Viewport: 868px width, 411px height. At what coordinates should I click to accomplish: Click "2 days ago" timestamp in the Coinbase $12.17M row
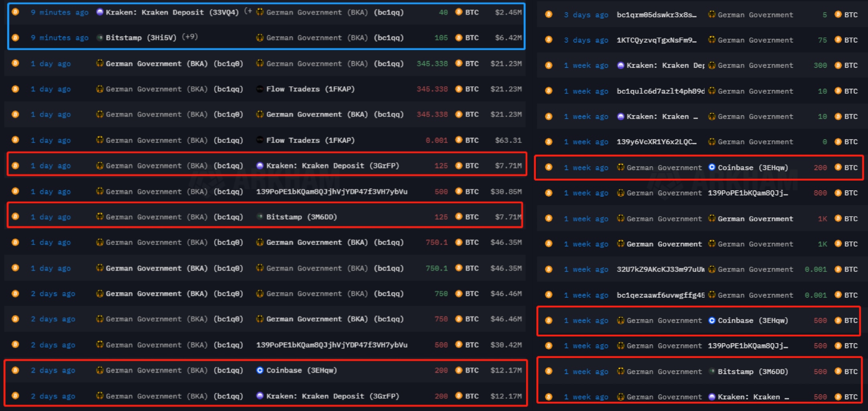(x=53, y=370)
